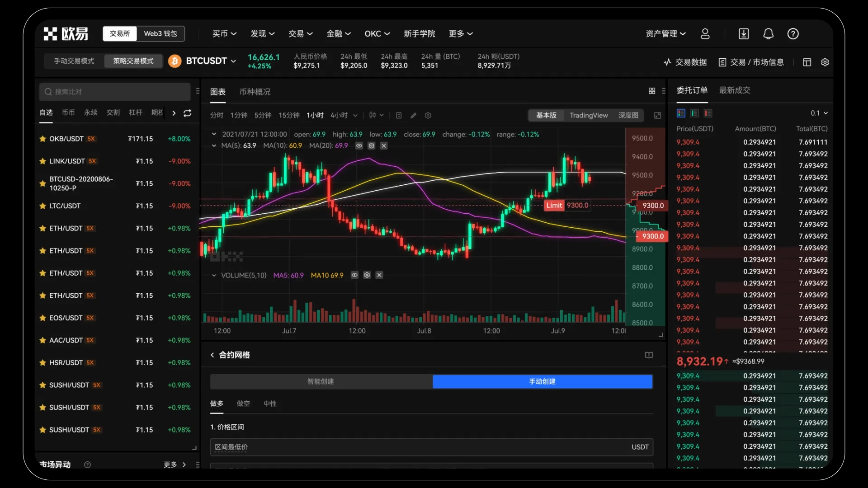The width and height of the screenshot is (868, 488).
Task: Show asks-only order book view
Action: tap(708, 113)
